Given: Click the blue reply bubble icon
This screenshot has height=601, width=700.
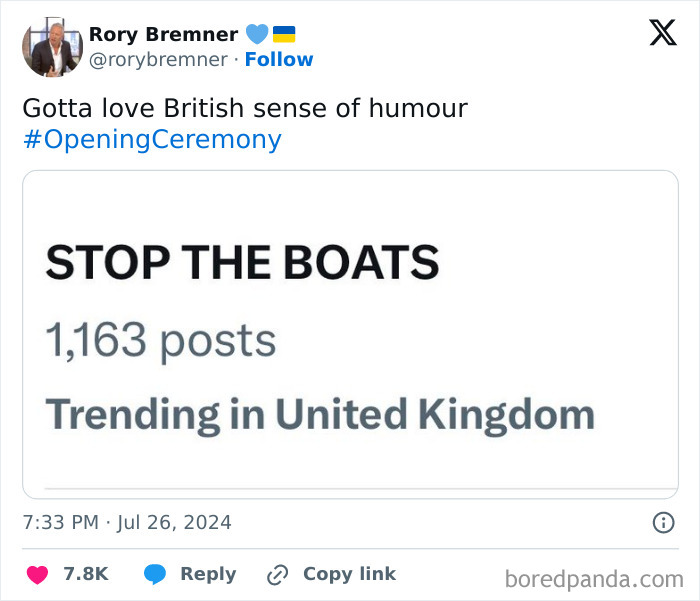Looking at the screenshot, I should [154, 575].
